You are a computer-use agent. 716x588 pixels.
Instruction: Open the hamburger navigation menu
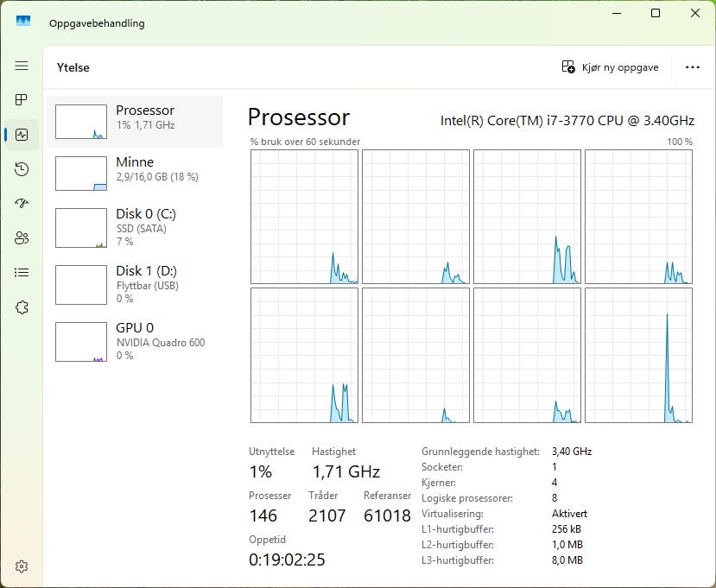tap(22, 66)
